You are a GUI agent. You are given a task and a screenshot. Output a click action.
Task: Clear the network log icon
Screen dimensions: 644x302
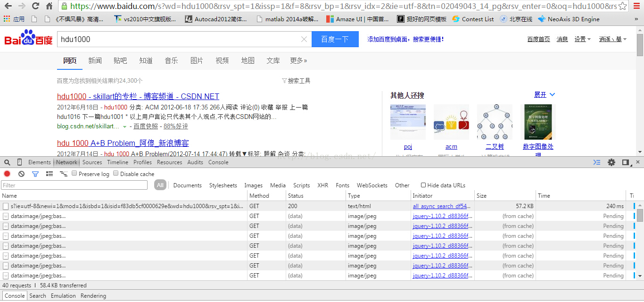(21, 174)
